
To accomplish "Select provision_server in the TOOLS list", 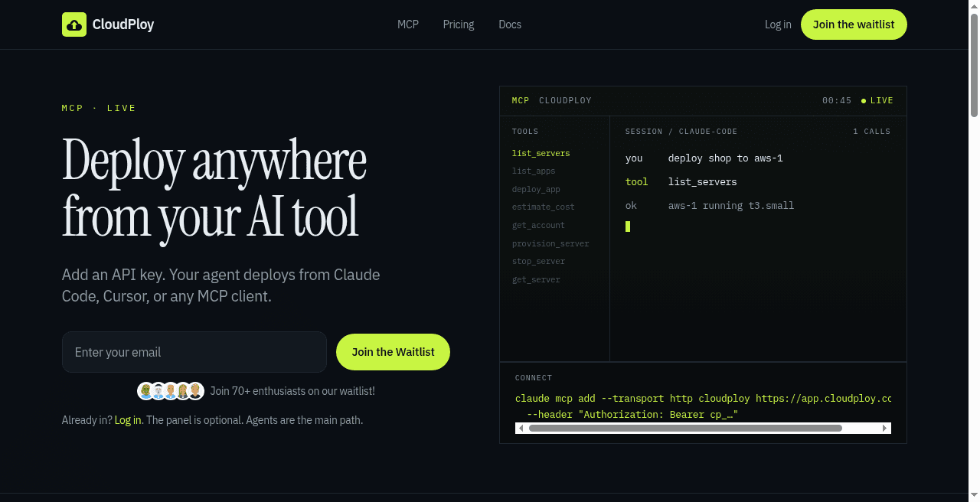I will (x=550, y=243).
